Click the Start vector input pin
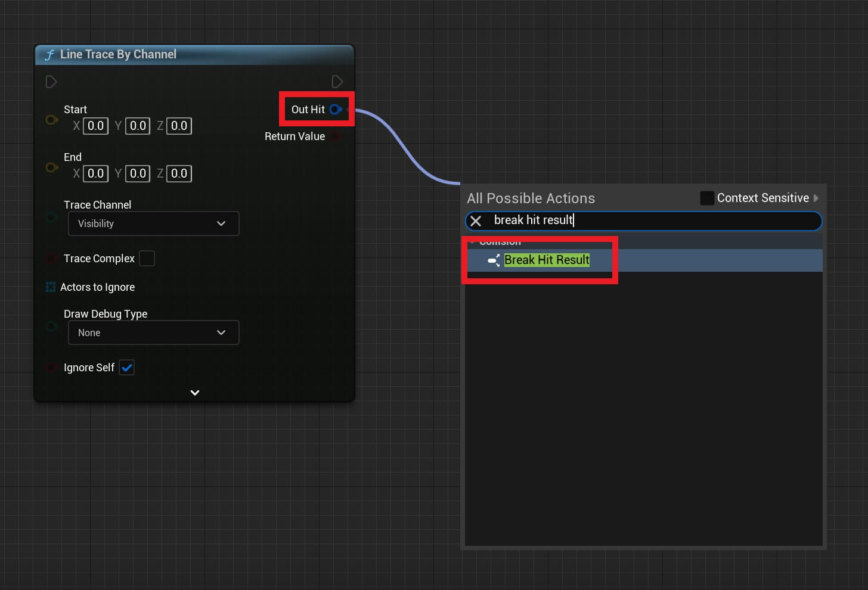 pos(52,120)
